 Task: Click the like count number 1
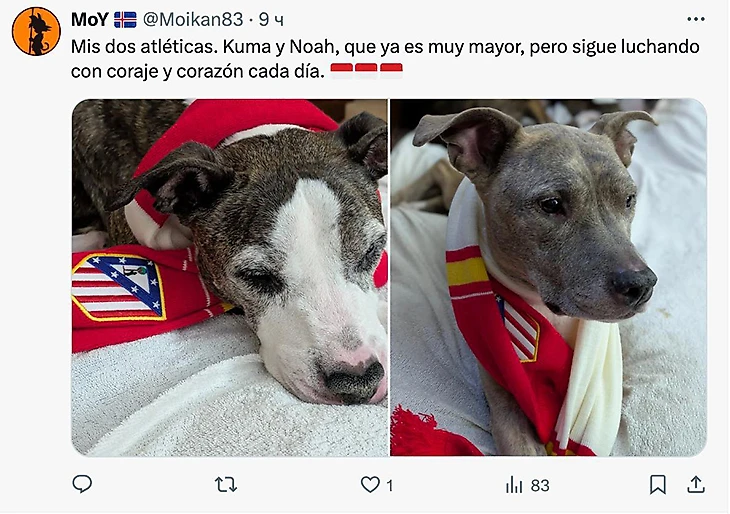pos(390,486)
